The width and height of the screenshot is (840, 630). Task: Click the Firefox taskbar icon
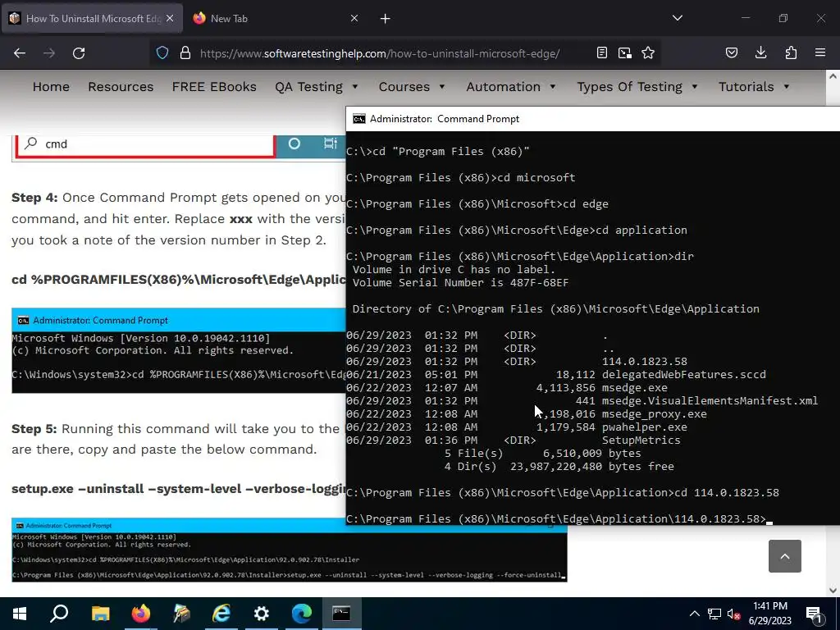[141, 614]
